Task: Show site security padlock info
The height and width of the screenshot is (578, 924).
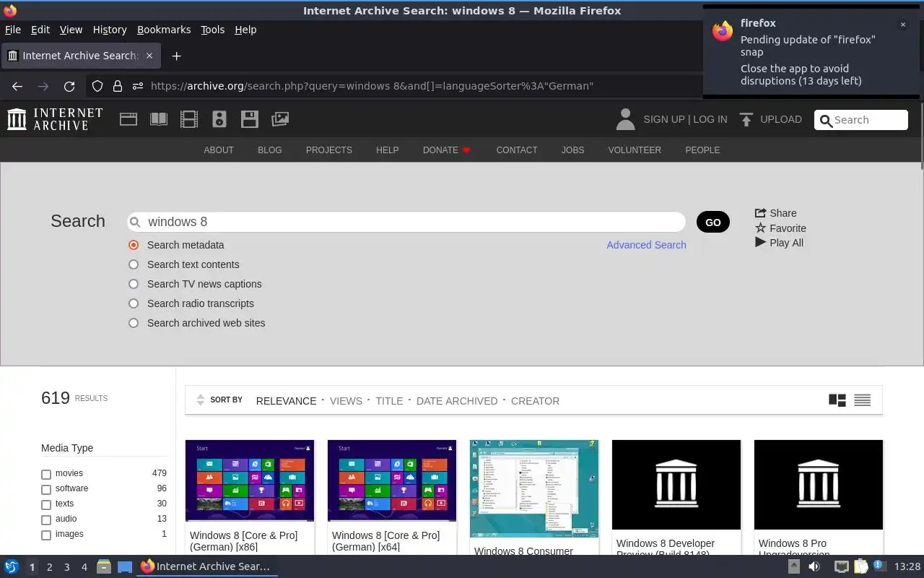Action: [118, 86]
